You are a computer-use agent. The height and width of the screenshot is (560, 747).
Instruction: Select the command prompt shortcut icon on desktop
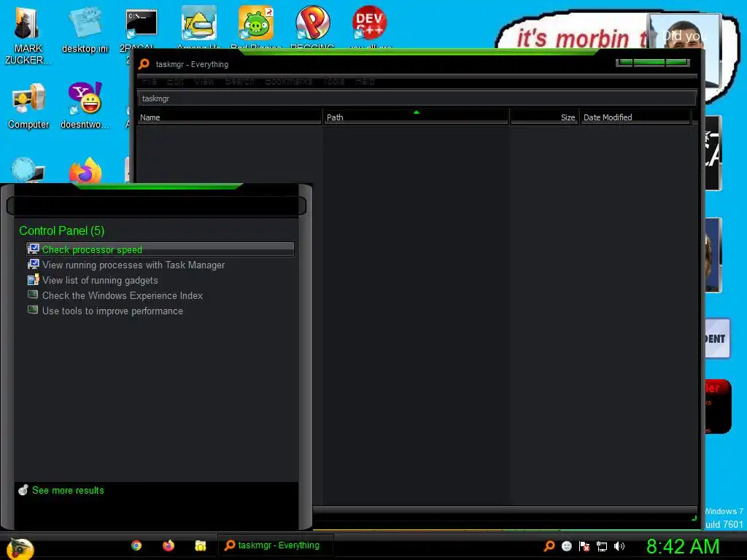tap(141, 24)
